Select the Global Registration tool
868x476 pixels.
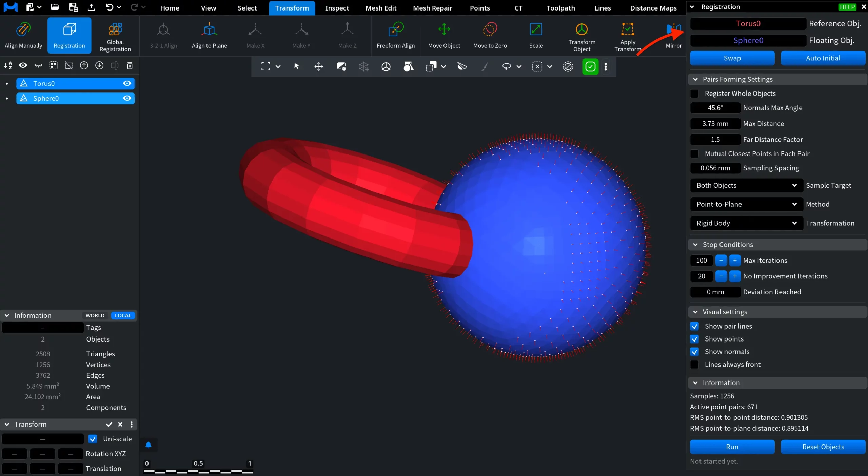click(x=115, y=36)
